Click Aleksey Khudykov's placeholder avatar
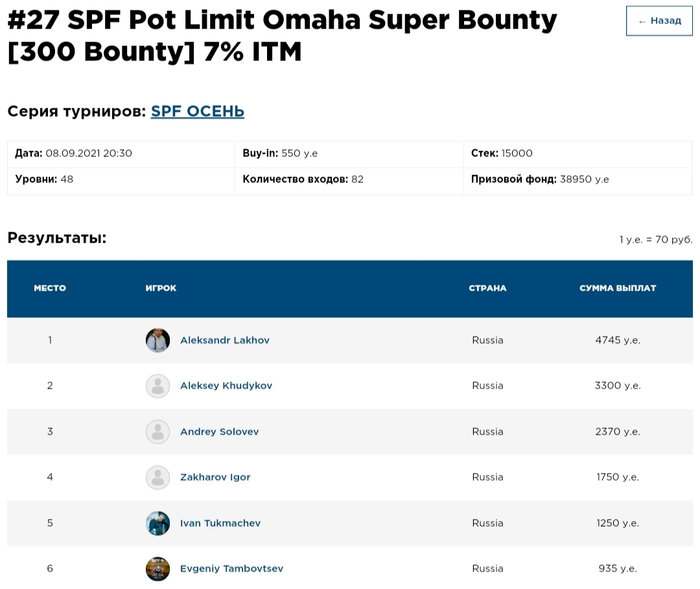 point(158,386)
